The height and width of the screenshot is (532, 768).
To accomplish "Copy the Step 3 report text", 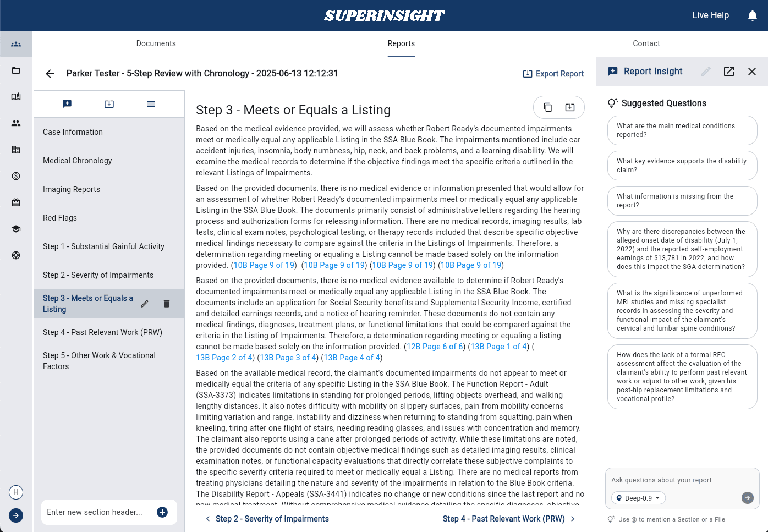I will 548,107.
